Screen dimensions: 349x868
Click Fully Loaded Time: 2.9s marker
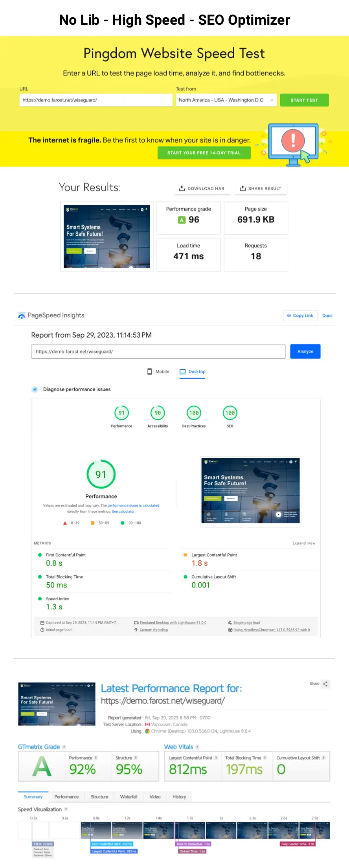(x=298, y=844)
